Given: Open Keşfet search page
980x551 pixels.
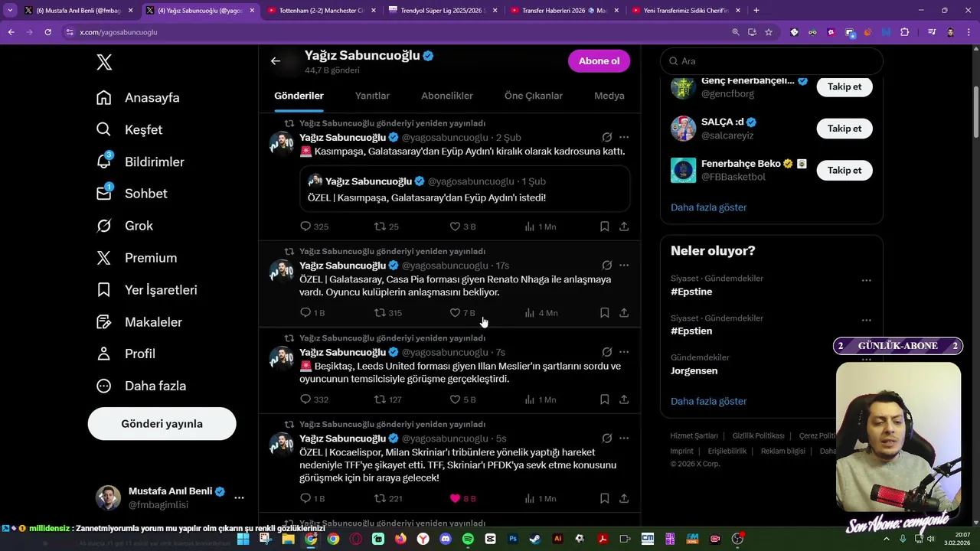Looking at the screenshot, I should 129,129.
